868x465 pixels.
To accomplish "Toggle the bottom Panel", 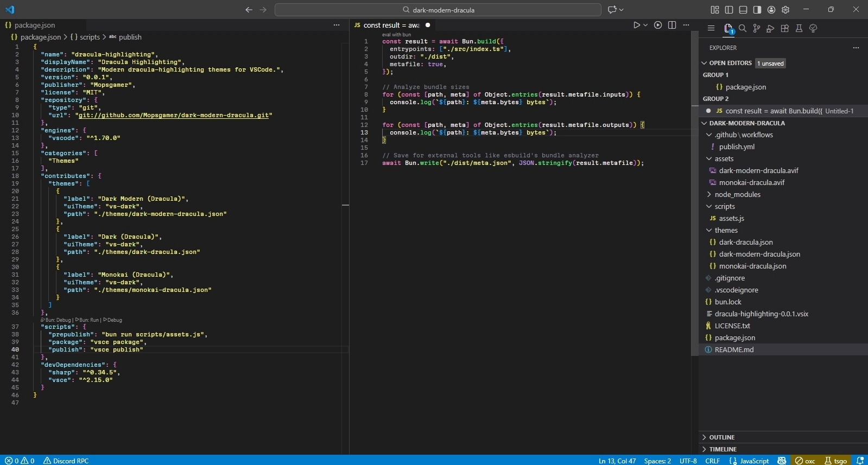I will click(743, 10).
